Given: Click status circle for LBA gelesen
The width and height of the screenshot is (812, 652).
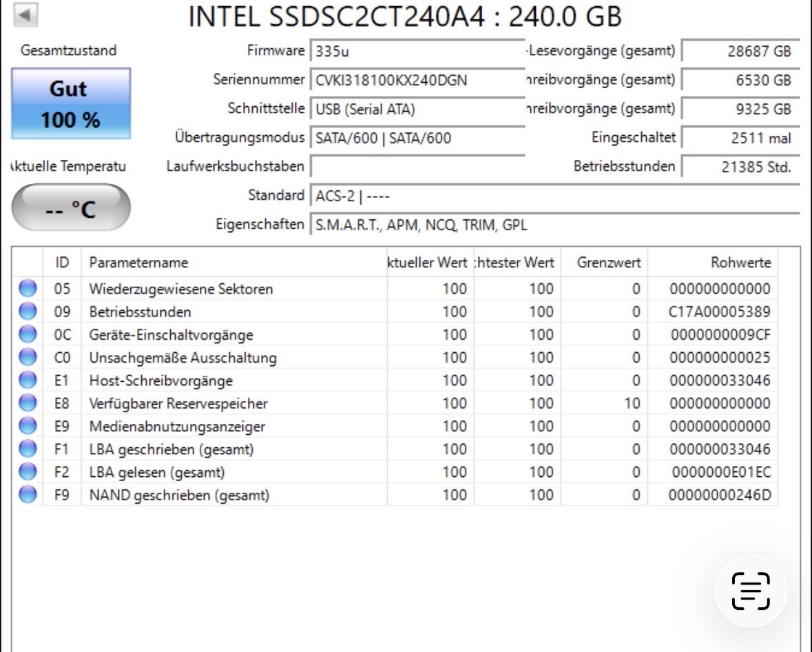Looking at the screenshot, I should click(x=28, y=471).
